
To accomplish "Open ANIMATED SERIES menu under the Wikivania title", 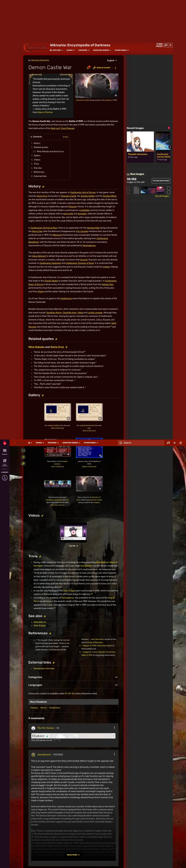I will (x=102, y=50).
